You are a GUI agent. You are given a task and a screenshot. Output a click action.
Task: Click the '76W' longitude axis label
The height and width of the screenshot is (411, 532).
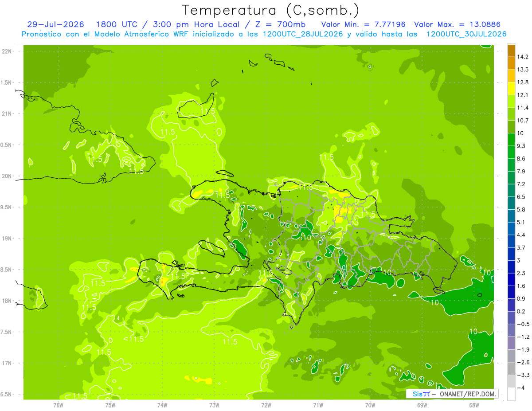pos(58,405)
